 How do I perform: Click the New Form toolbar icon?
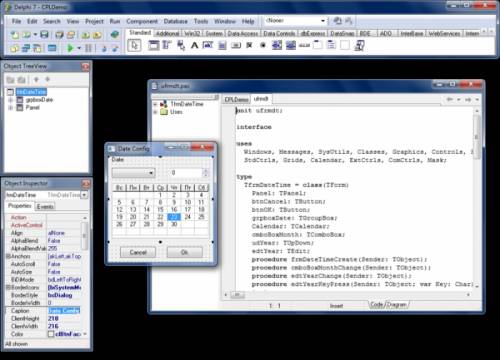coord(52,48)
